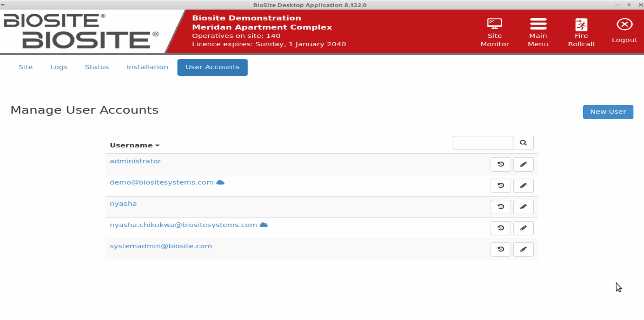Image resolution: width=644 pixels, height=320 pixels.
Task: Select the User Accounts tab
Action: [x=212, y=67]
